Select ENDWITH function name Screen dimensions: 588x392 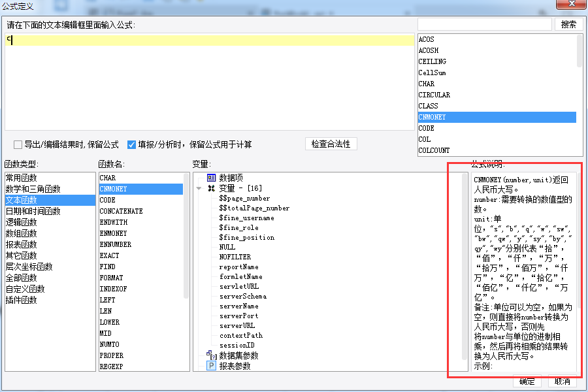click(141, 222)
